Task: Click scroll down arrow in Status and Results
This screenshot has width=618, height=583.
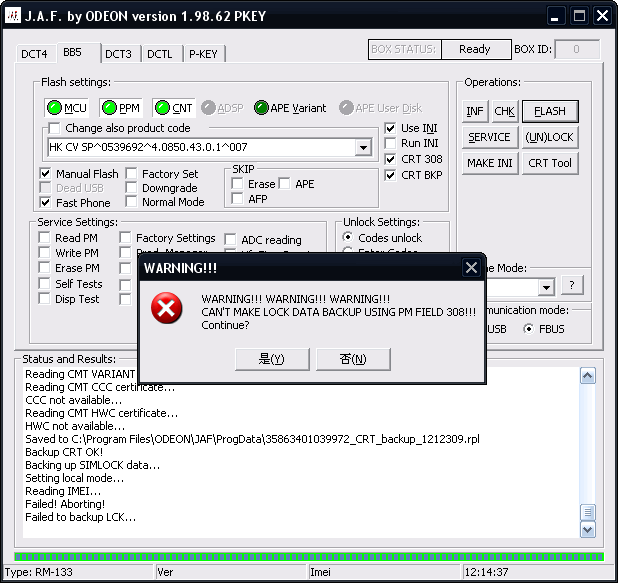Action: coord(588,529)
